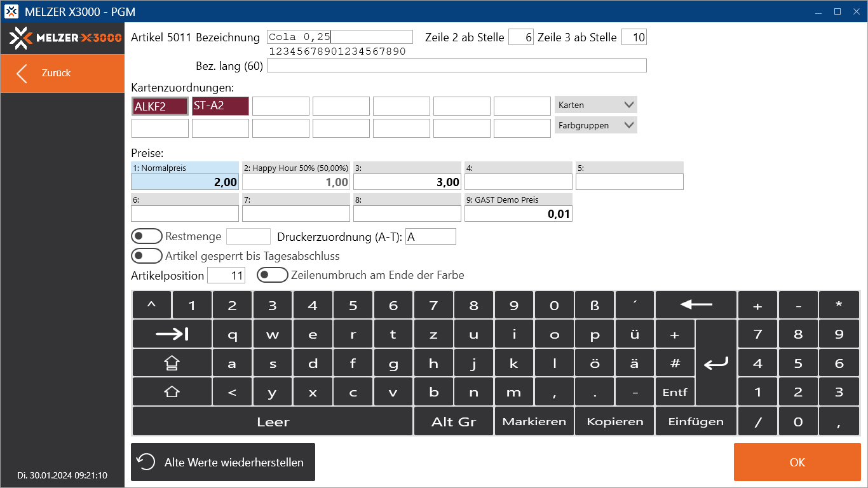Screen dimensions: 868x488
Task: Click the Bez. lang (60) input field
Action: tap(456, 65)
